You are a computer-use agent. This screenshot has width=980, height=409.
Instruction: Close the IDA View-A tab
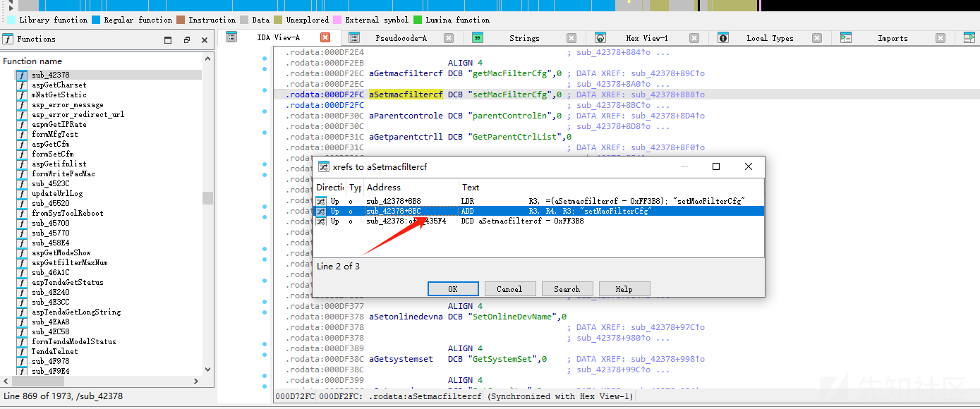point(325,38)
